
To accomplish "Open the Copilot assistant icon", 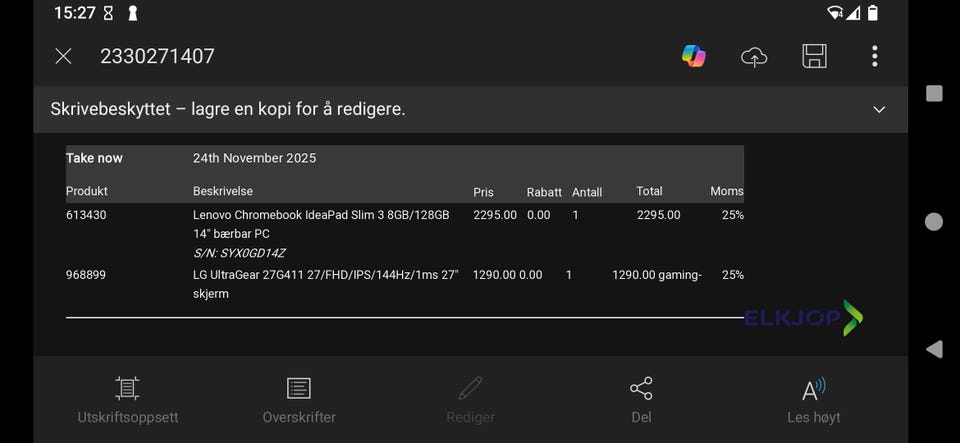I will click(694, 56).
